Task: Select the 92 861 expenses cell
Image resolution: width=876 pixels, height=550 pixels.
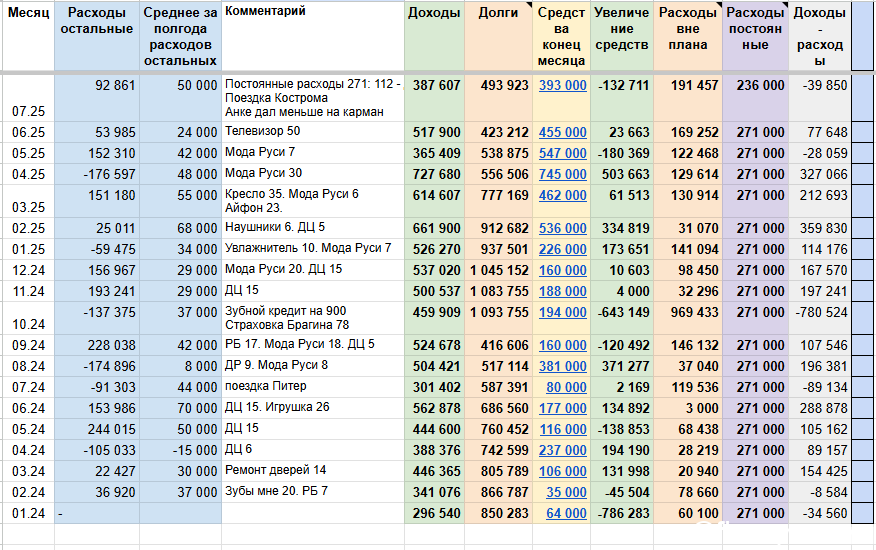Action: pyautogui.click(x=97, y=98)
